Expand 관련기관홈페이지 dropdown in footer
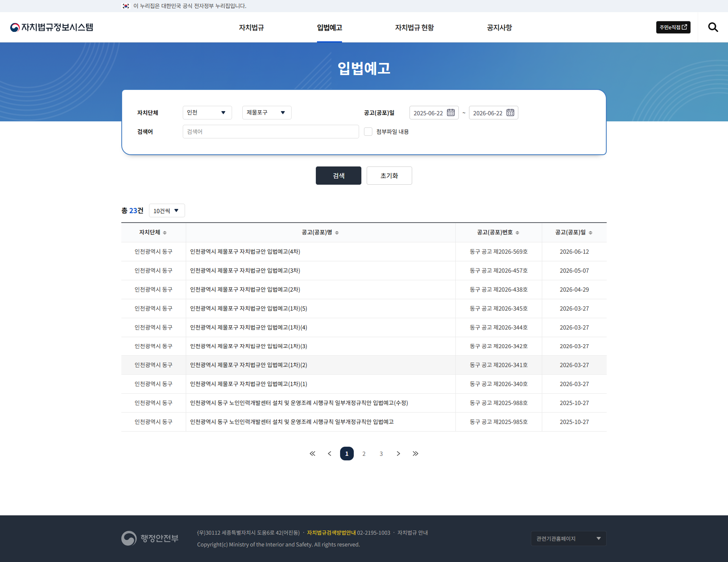This screenshot has width=728, height=562. pyautogui.click(x=568, y=538)
